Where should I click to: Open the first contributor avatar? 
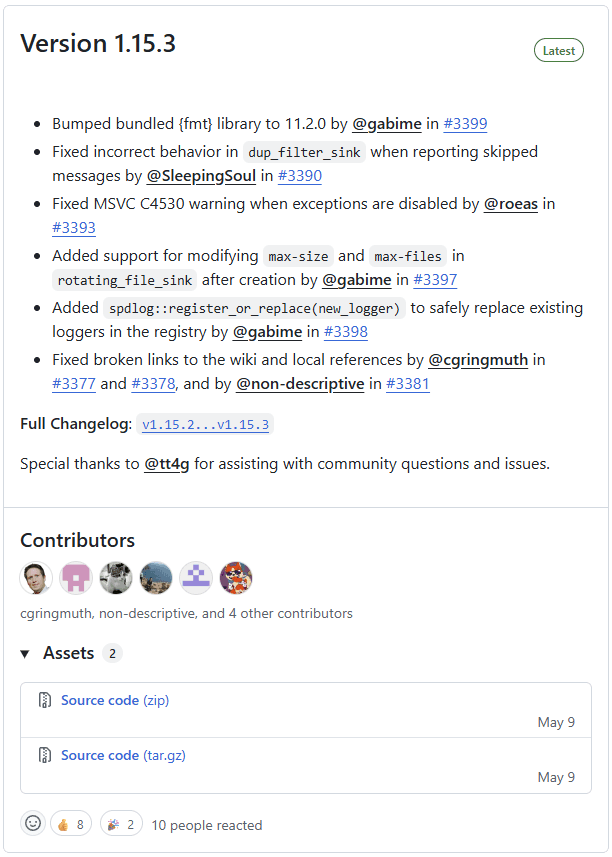tap(36, 578)
